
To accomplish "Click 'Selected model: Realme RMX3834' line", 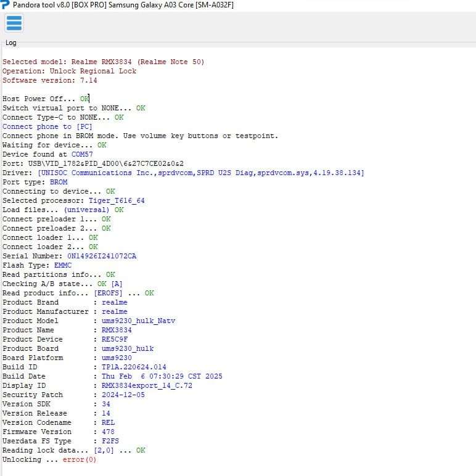I will click(103, 62).
